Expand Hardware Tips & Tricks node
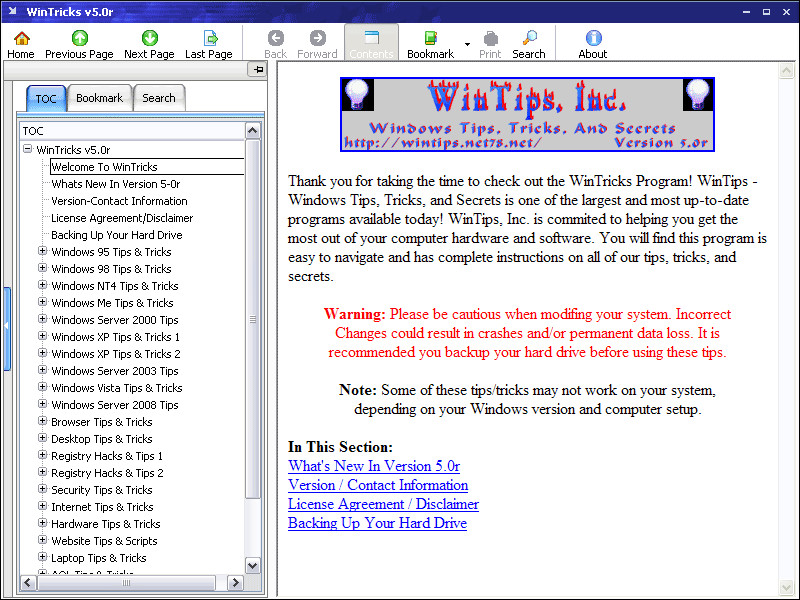This screenshot has width=800, height=600. (43, 523)
